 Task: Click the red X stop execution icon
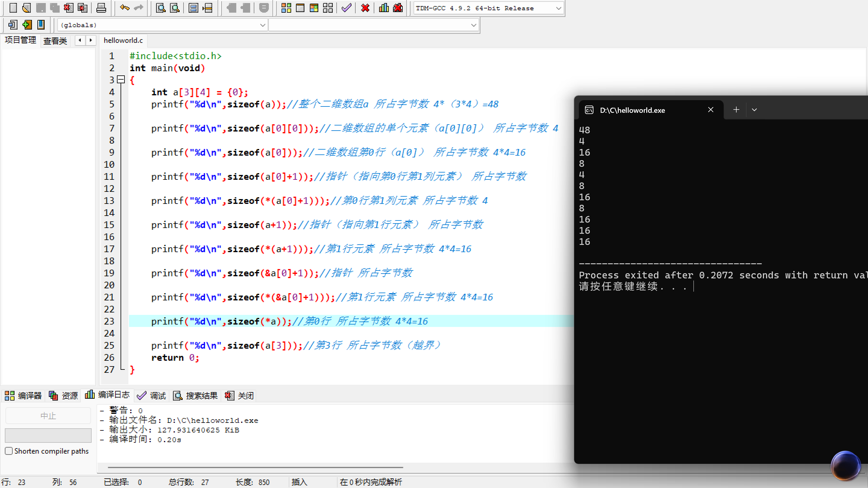(365, 8)
